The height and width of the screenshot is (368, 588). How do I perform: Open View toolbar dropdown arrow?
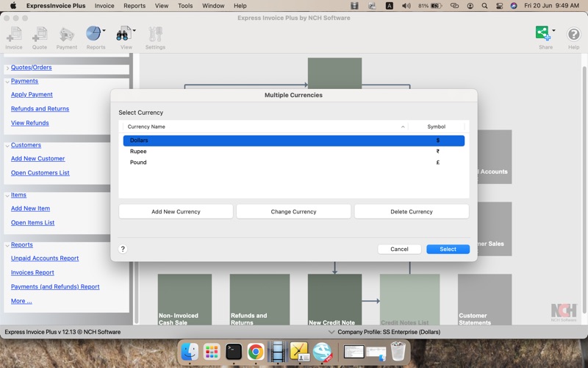click(x=134, y=30)
